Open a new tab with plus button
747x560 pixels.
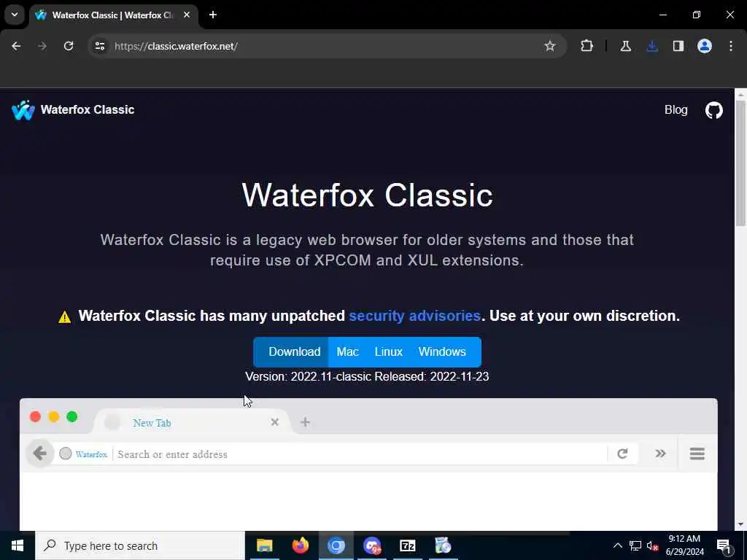(213, 15)
